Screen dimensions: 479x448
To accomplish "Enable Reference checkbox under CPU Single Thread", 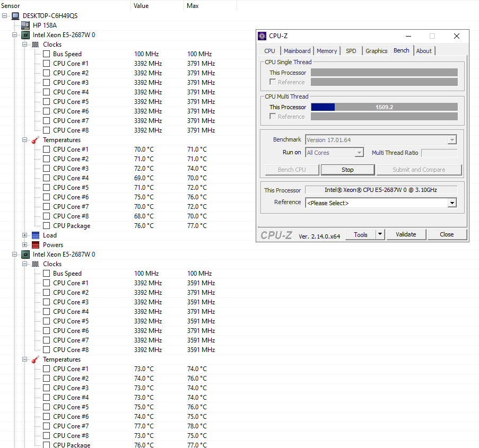I will (273, 82).
